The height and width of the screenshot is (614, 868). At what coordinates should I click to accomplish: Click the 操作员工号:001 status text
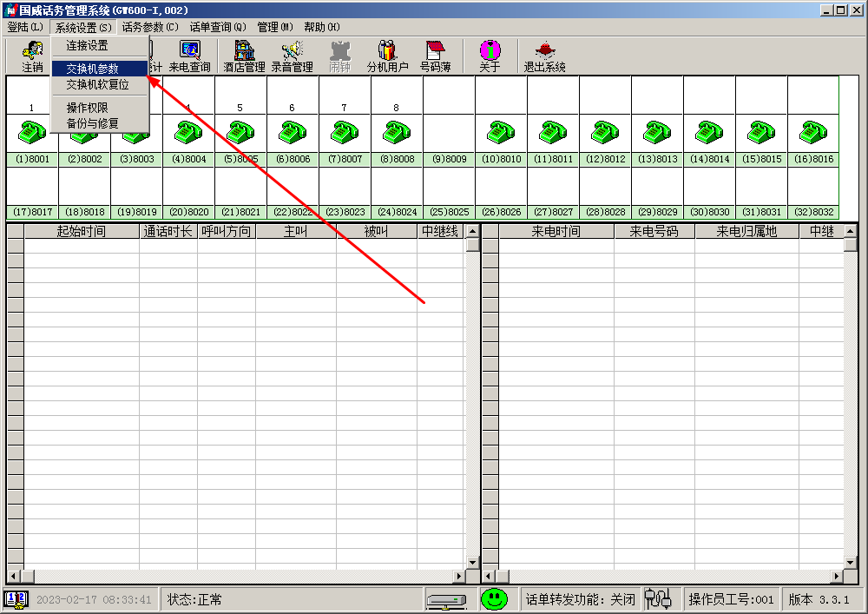[x=731, y=599]
